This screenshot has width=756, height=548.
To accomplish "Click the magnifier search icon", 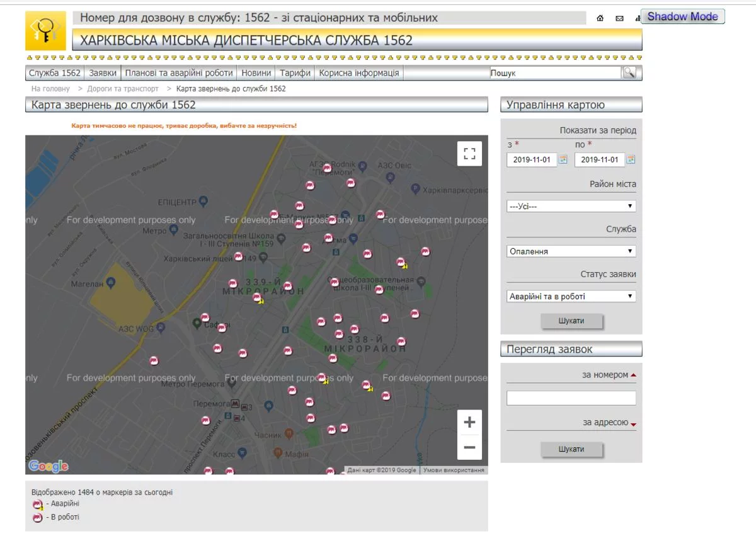I will [x=629, y=72].
